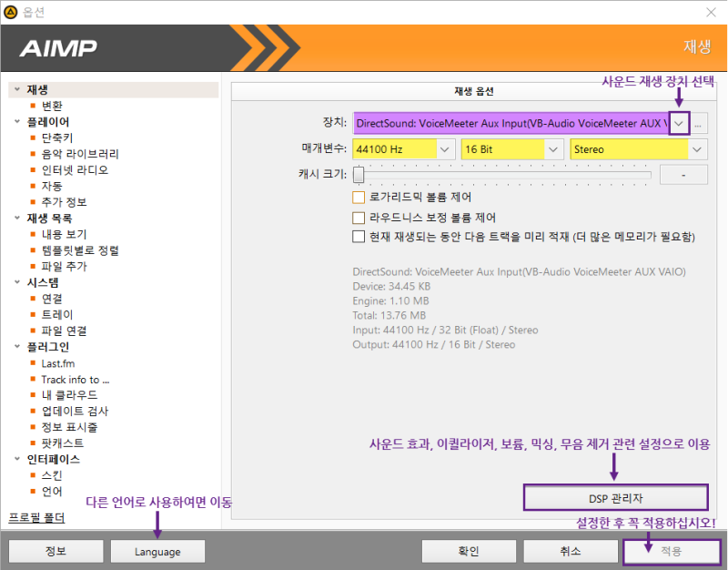
Task: Check the preload next track option
Action: (359, 237)
